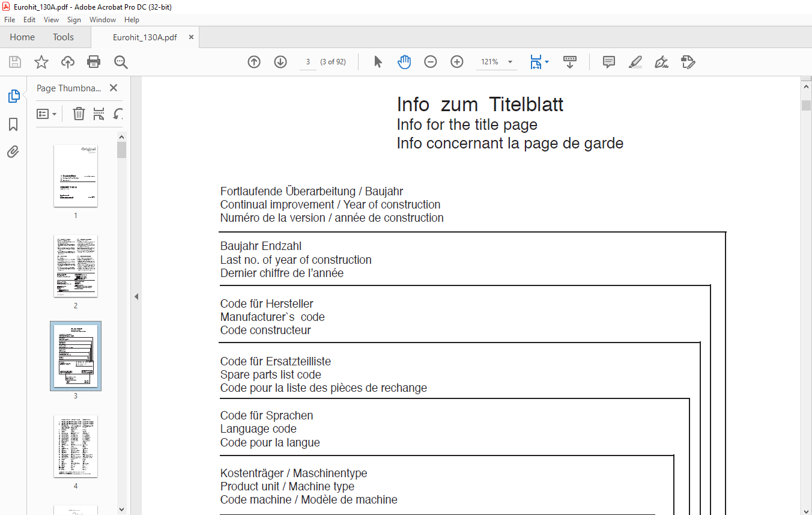Click the Save file icon
This screenshot has width=812, height=515.
coord(15,62)
